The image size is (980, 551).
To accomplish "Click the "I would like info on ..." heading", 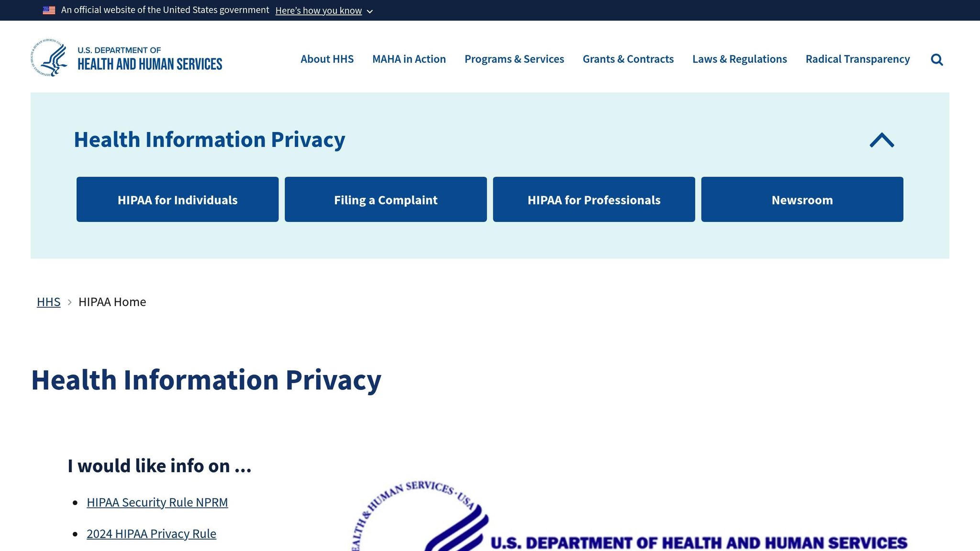I will (x=159, y=466).
